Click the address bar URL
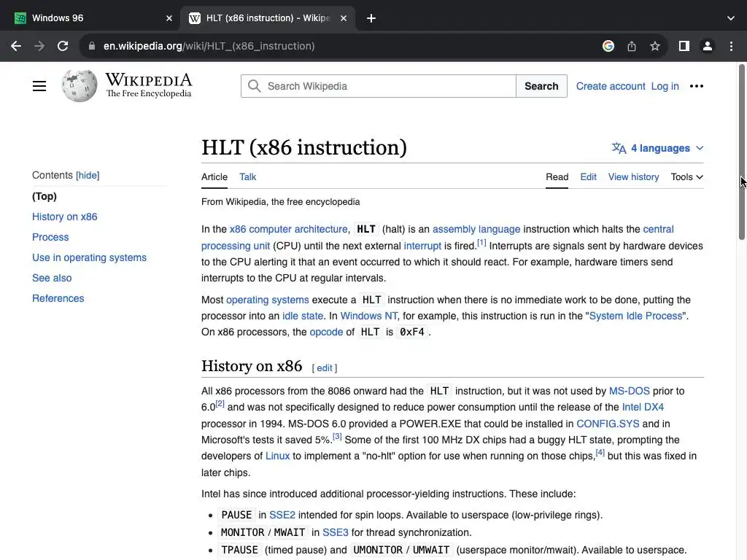Viewport: 747px width, 560px height. click(x=209, y=46)
